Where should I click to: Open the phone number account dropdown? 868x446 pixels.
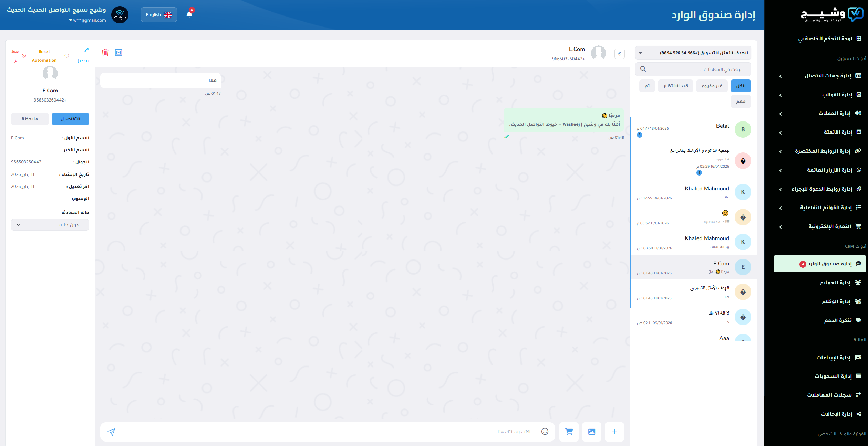693,53
